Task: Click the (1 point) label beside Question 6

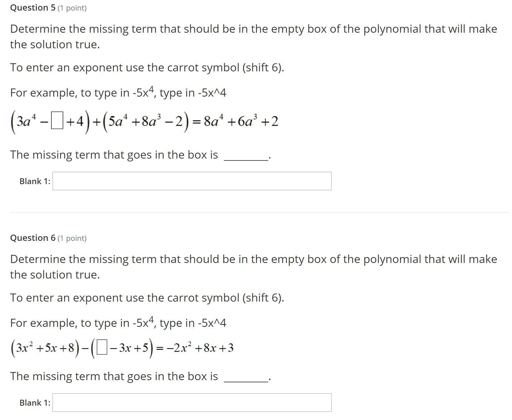Action: tap(72, 238)
